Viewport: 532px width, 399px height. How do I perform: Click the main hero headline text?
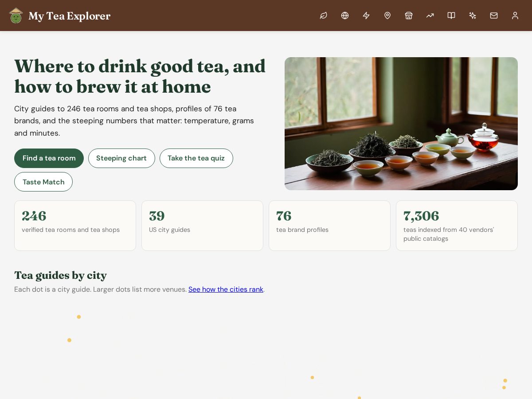click(x=140, y=76)
